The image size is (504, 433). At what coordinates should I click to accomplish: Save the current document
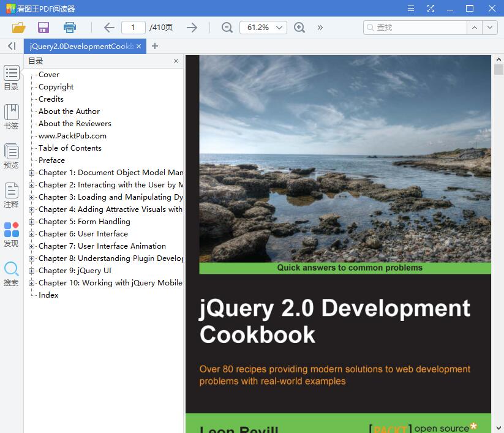click(x=43, y=27)
